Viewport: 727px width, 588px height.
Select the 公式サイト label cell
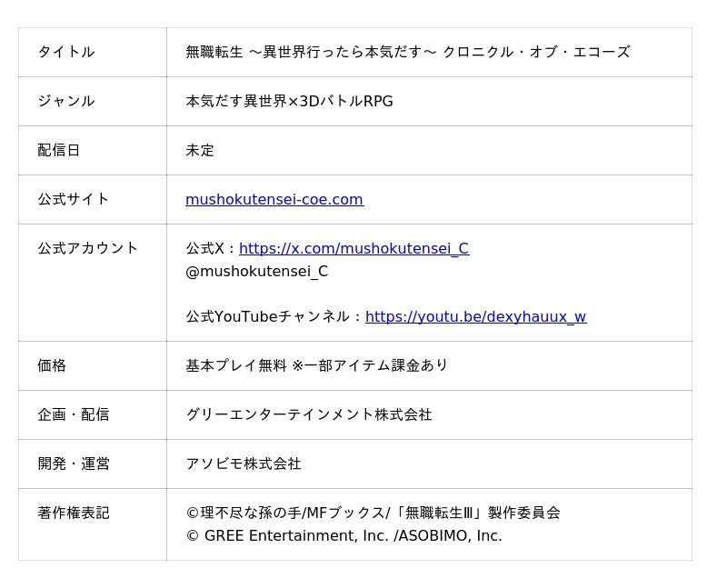point(74,200)
